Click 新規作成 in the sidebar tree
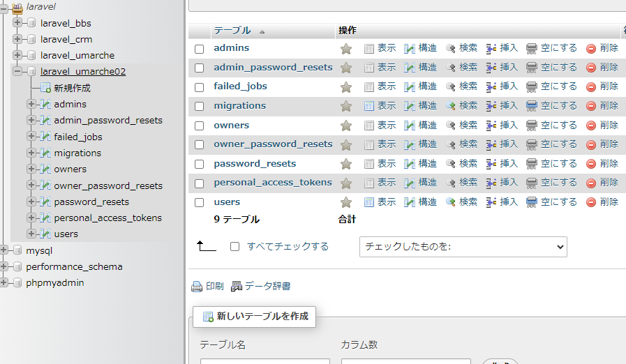 (x=72, y=88)
